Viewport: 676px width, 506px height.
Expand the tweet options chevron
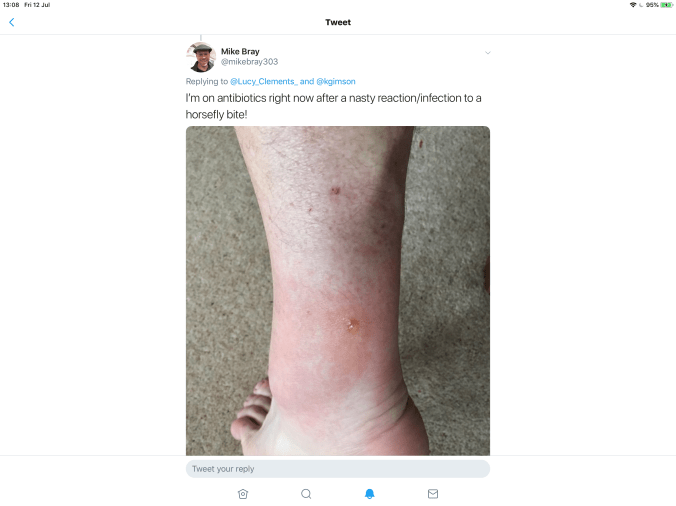[488, 53]
